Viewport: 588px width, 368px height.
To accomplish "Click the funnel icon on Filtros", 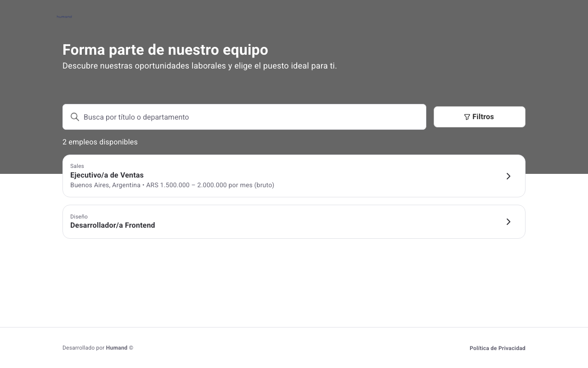I will pyautogui.click(x=467, y=117).
